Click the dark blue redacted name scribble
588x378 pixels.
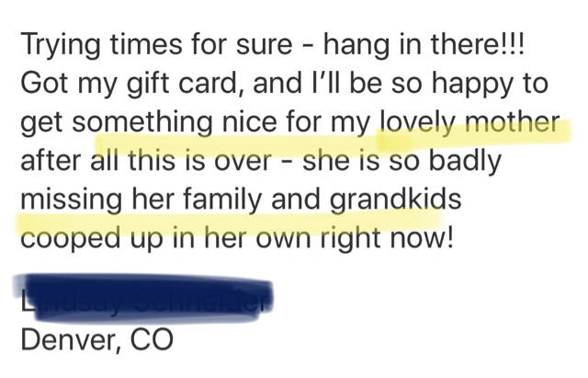tap(142, 298)
